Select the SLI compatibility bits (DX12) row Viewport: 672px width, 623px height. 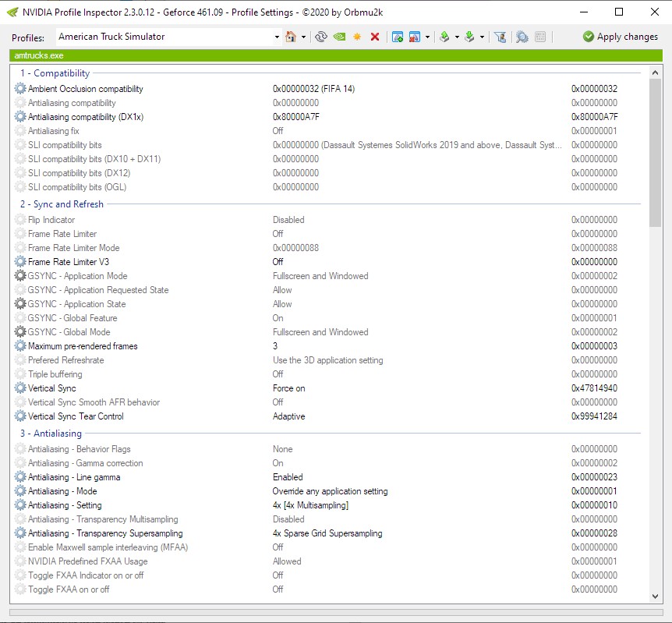[326, 173]
